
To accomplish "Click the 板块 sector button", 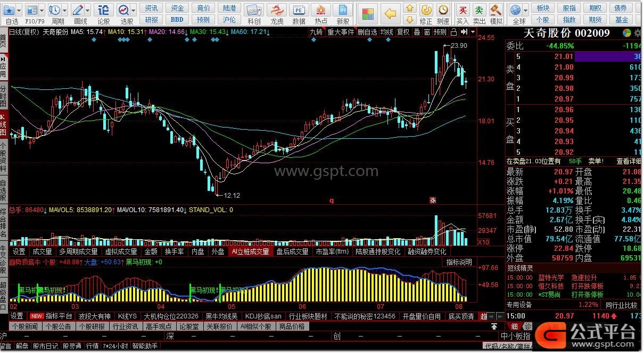I will 543,8.
